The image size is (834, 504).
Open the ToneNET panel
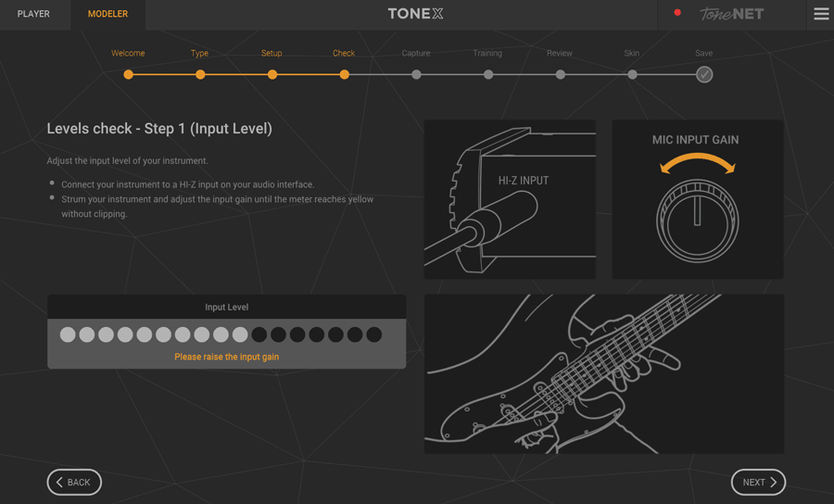click(731, 14)
